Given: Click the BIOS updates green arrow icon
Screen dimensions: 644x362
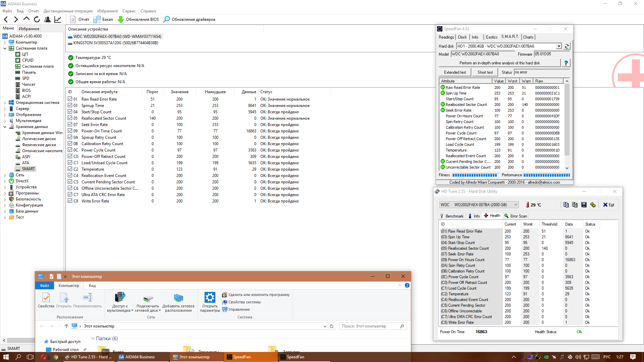Looking at the screenshot, I should click(x=121, y=19).
